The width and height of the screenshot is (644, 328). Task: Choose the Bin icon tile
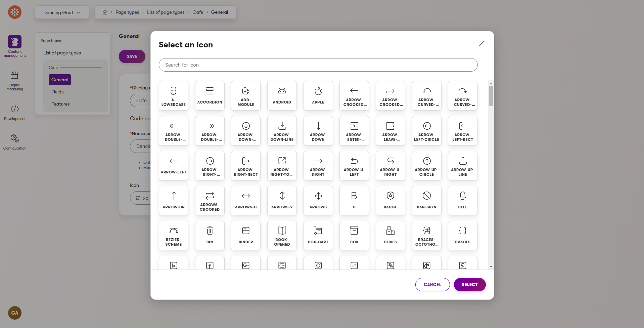coord(210,236)
